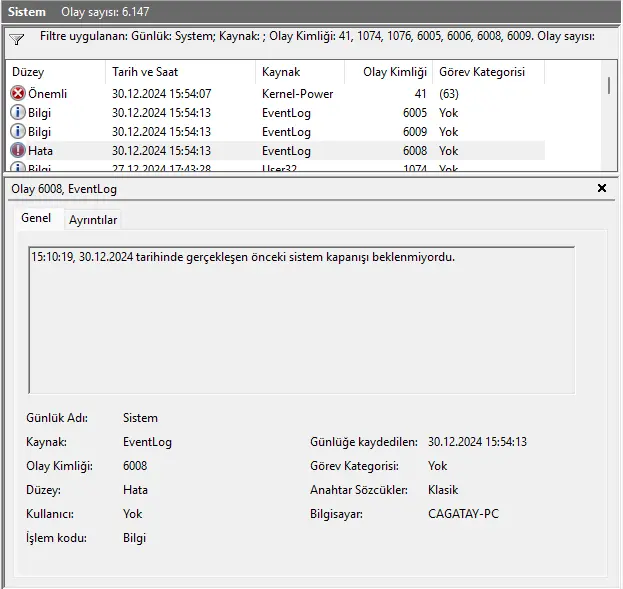Click the filter funnel icon

(x=17, y=39)
